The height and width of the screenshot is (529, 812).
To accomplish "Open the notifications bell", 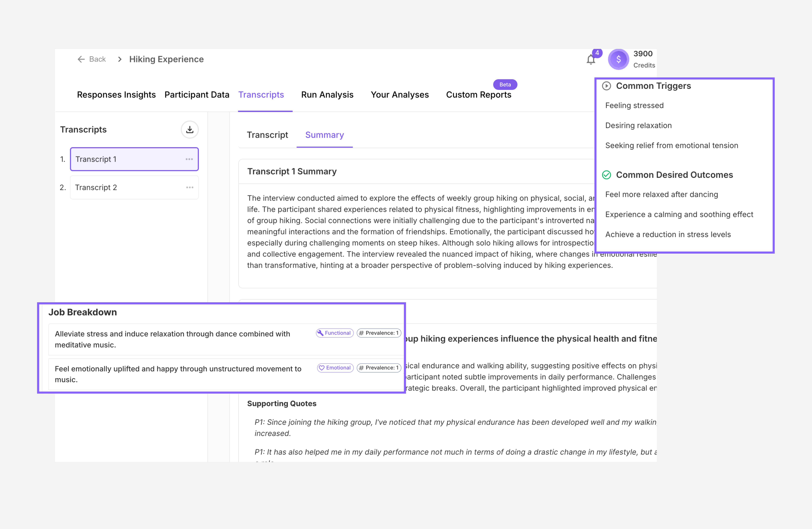I will coord(591,60).
